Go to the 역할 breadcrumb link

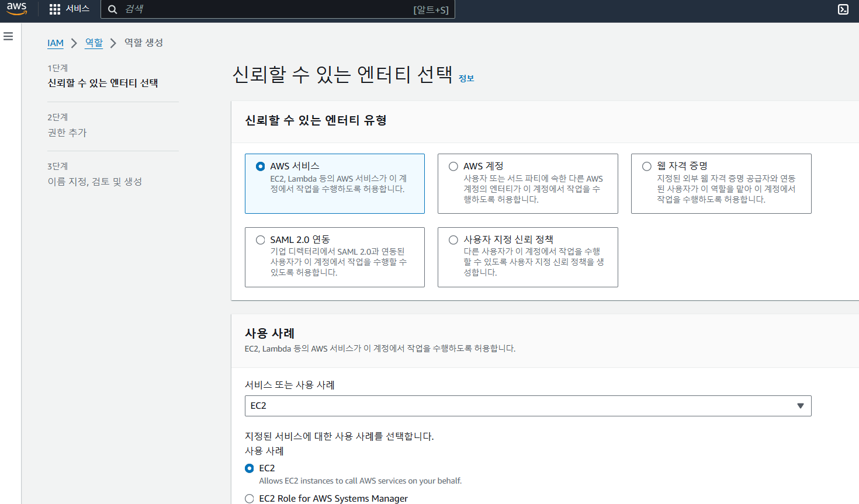point(94,43)
